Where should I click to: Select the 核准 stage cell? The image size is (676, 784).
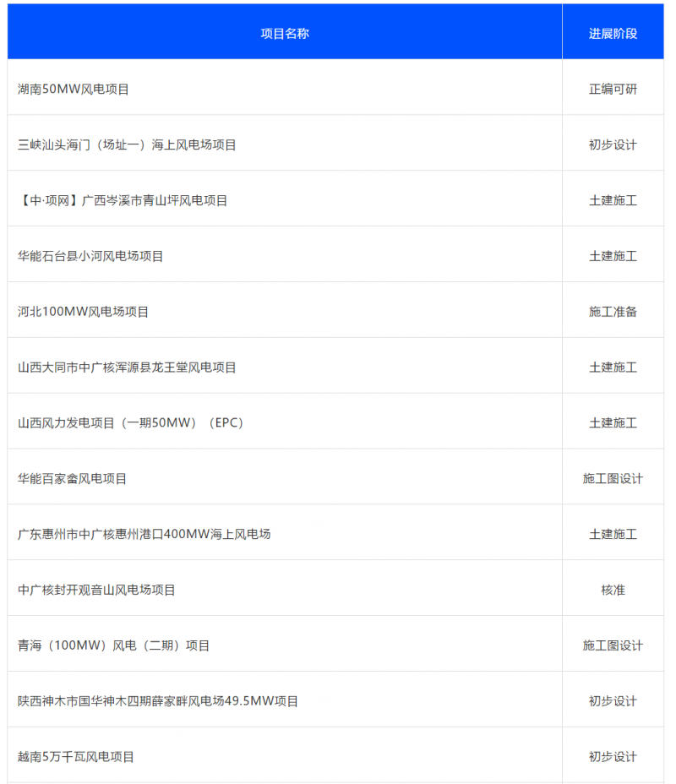(x=613, y=590)
